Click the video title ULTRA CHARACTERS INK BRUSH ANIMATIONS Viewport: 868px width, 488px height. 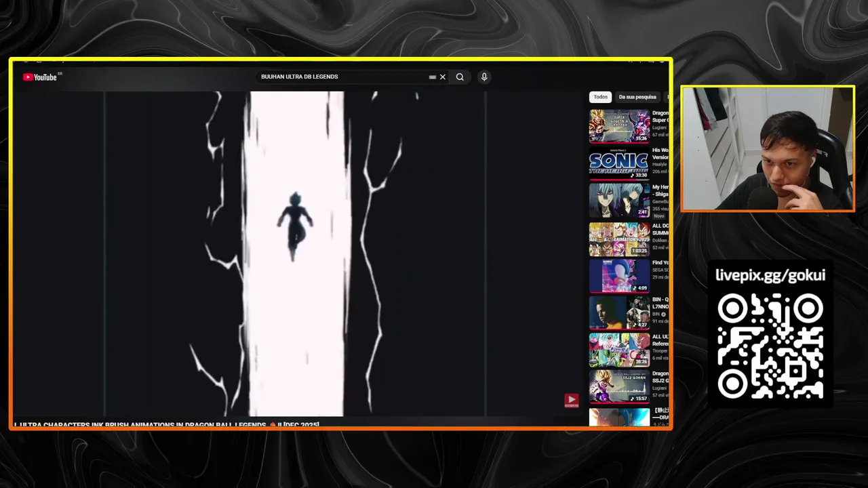[x=166, y=425]
